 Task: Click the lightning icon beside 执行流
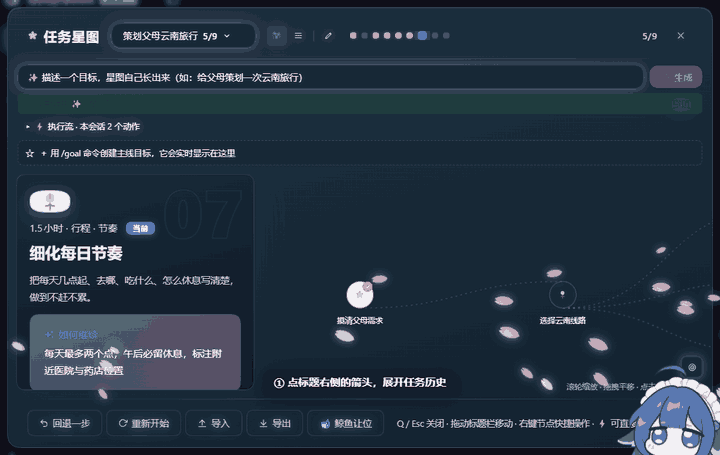pos(39,126)
